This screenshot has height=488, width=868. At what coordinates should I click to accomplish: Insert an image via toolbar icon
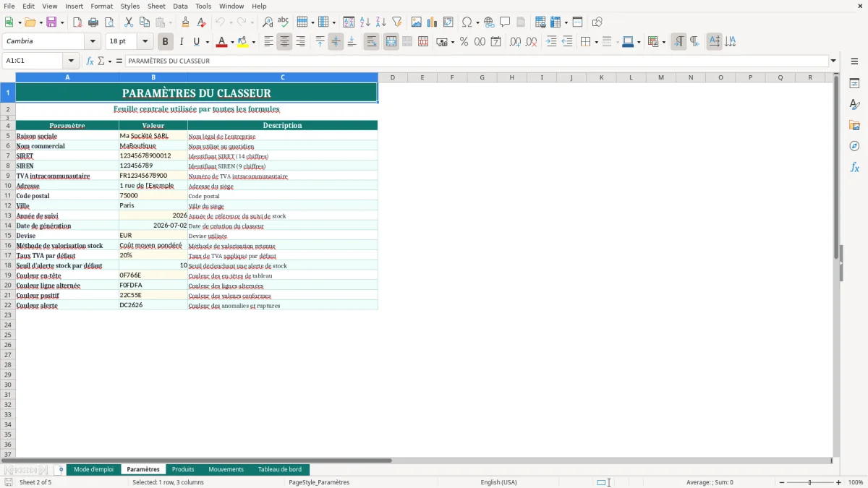[417, 22]
